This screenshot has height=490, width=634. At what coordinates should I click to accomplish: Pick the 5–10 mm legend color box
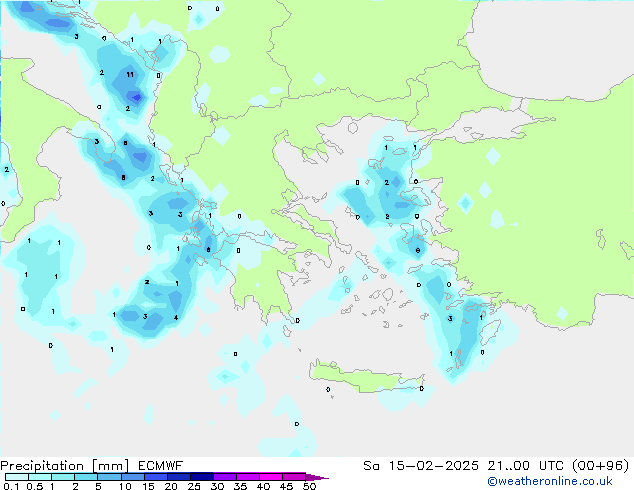pyautogui.click(x=109, y=477)
